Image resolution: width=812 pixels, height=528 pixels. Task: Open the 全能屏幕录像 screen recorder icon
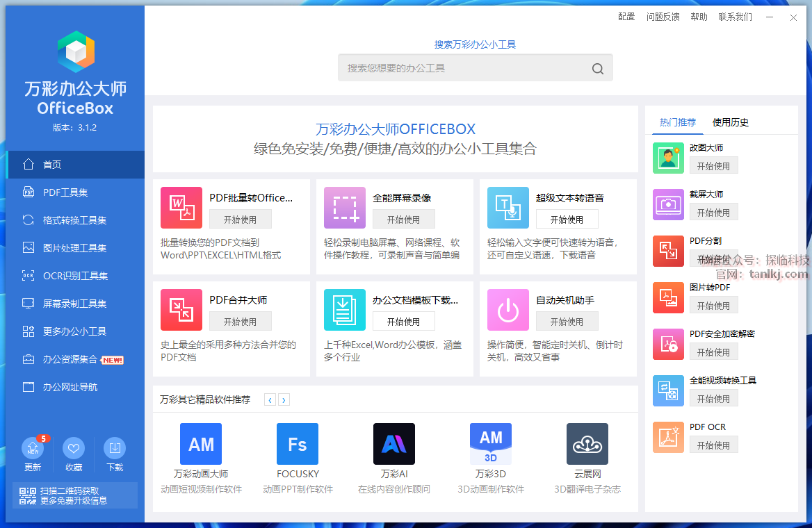pos(345,208)
